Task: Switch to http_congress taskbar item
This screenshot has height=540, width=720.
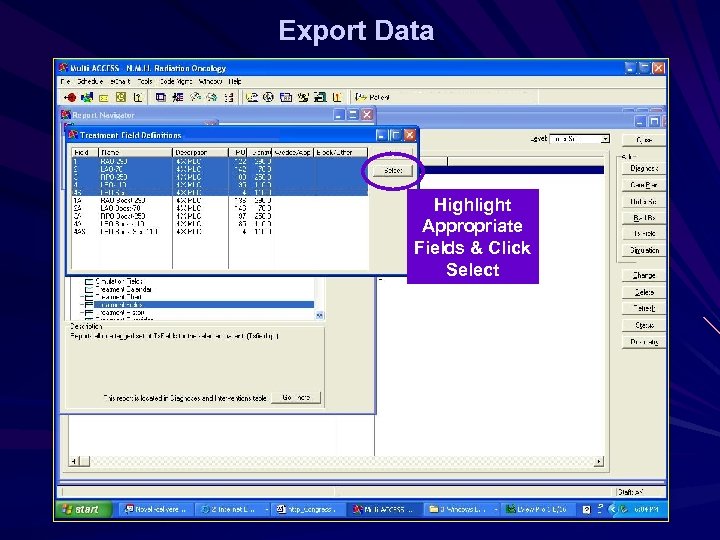Action: [x=309, y=509]
